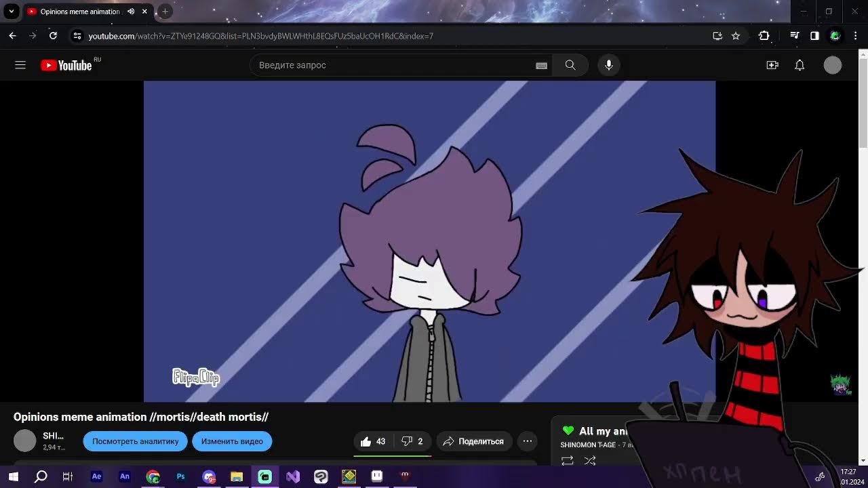Viewport: 868px width, 488px height.
Task: Toggle the browser side panel
Action: (815, 36)
